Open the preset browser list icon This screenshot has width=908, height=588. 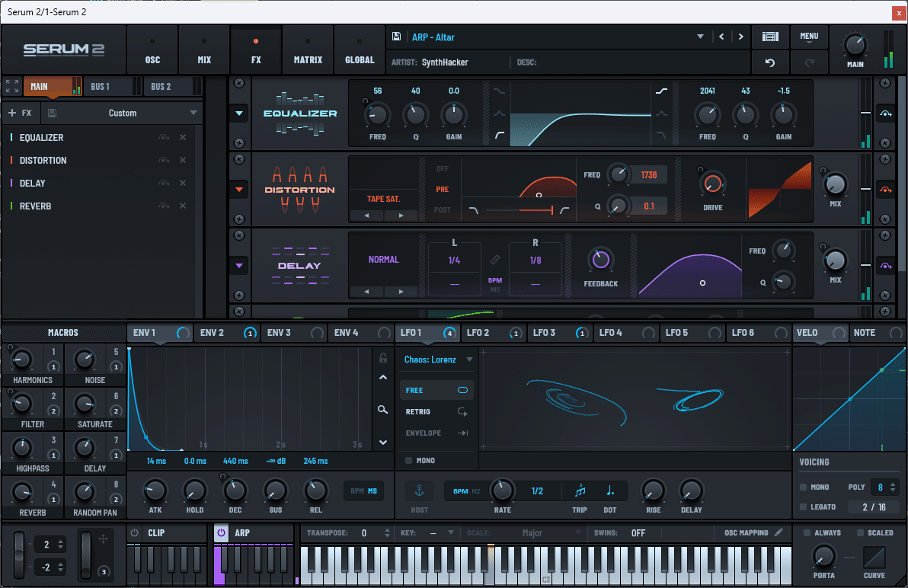770,37
